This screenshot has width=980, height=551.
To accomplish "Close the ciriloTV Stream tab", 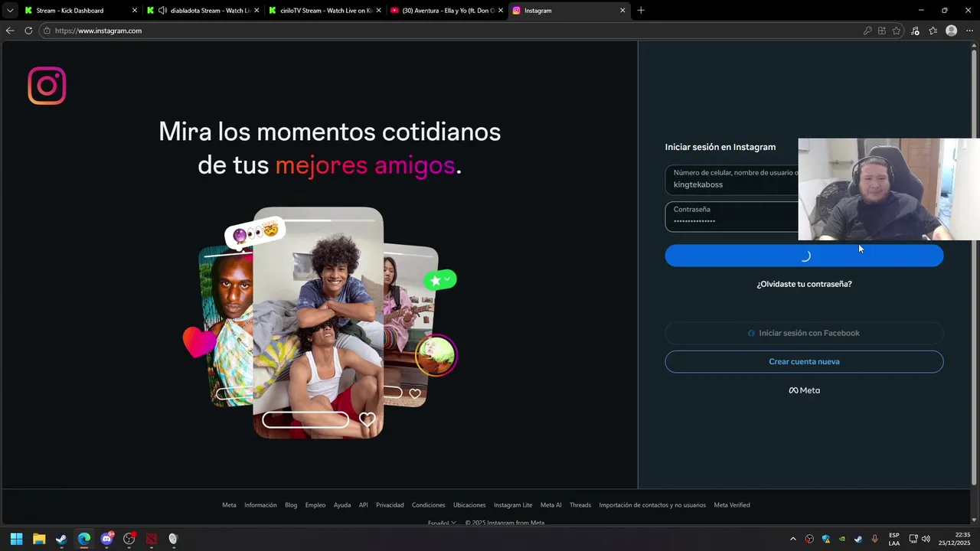I will [378, 11].
